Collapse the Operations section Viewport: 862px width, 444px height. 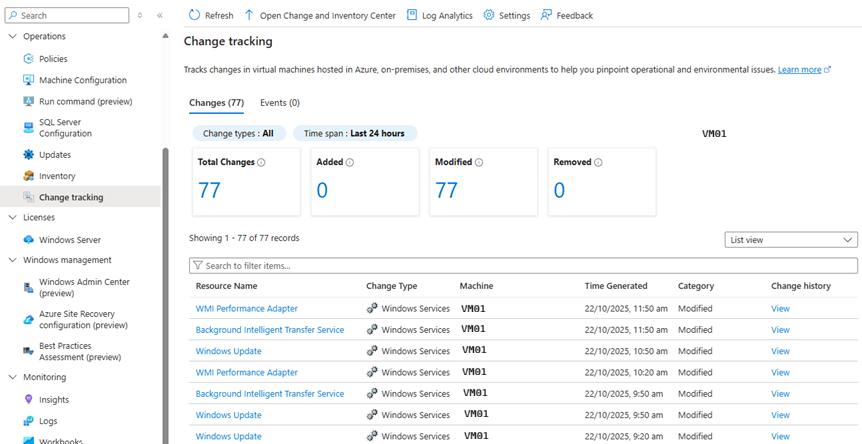13,36
